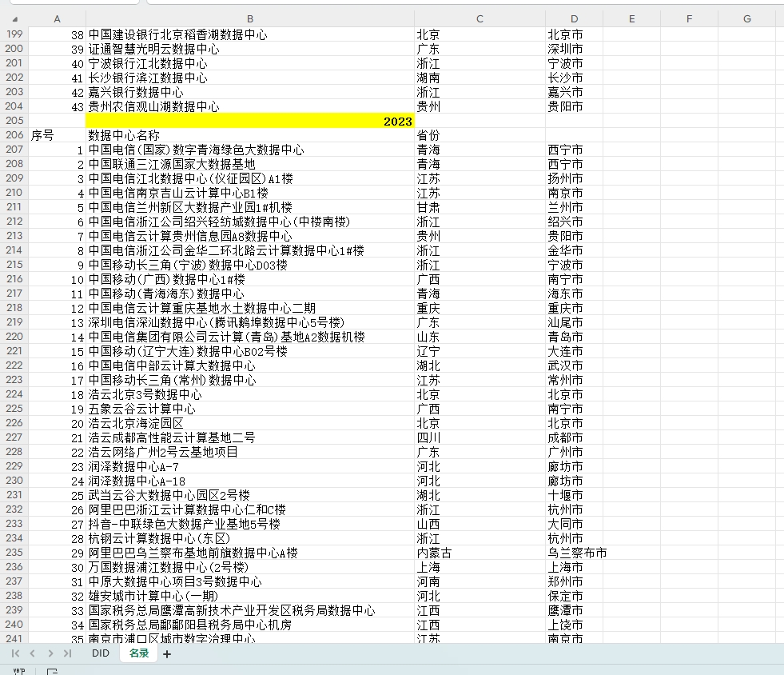Click the 序号 header cell
The height and width of the screenshot is (675, 784).
[57, 135]
